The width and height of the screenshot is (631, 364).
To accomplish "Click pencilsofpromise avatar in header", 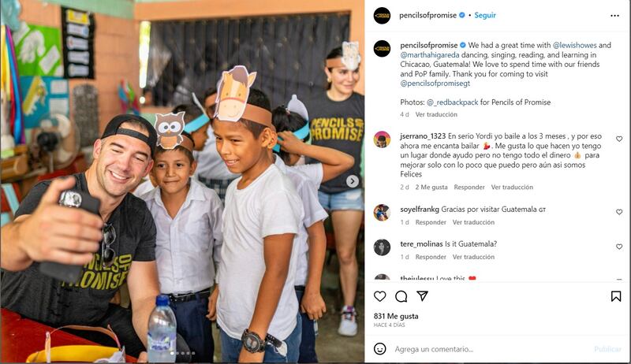I will click(x=382, y=16).
